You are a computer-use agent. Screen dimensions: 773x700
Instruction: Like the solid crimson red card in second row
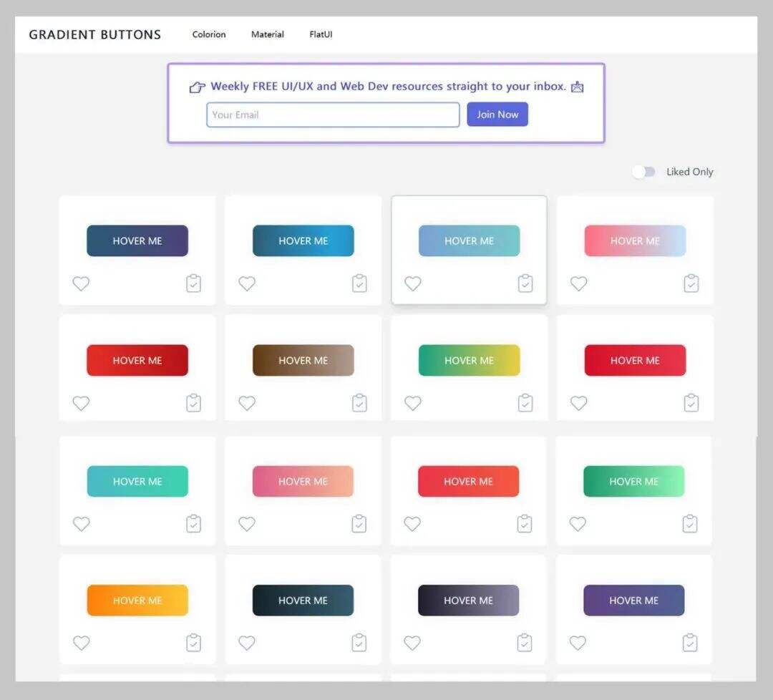[x=579, y=403]
